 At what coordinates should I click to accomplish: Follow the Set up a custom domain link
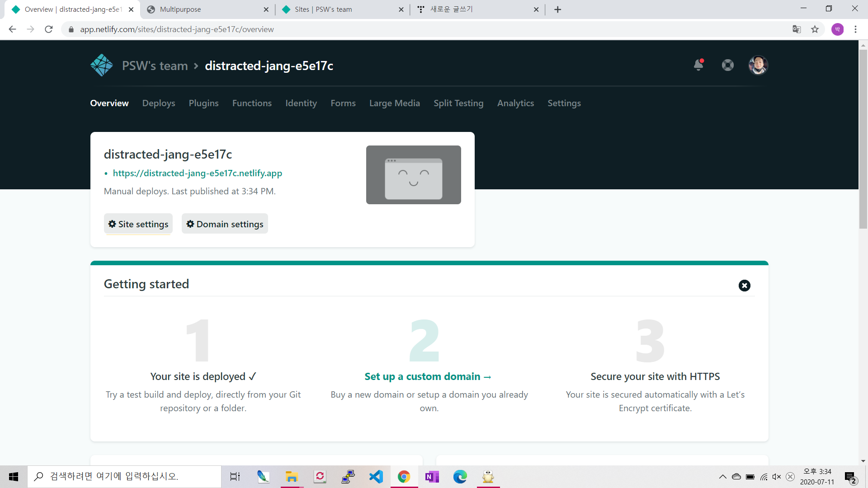coord(428,376)
